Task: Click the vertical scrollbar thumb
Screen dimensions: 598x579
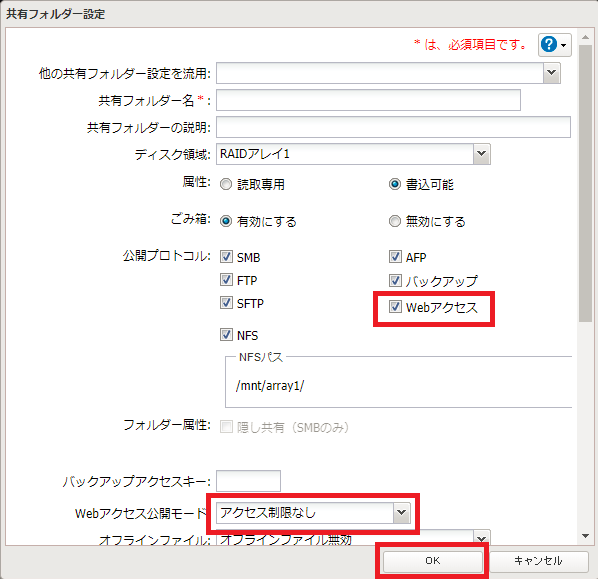Action: click(585, 183)
